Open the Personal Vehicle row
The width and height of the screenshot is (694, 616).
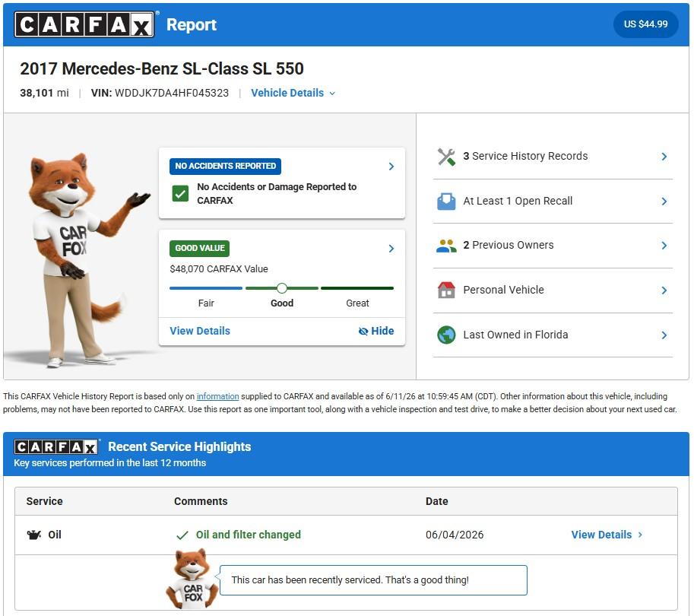coord(553,290)
